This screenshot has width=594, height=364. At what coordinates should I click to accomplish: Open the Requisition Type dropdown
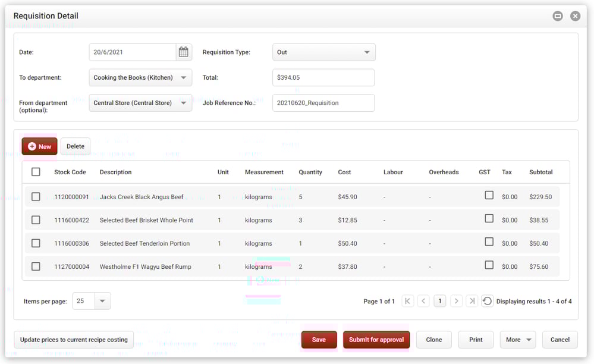pos(323,52)
